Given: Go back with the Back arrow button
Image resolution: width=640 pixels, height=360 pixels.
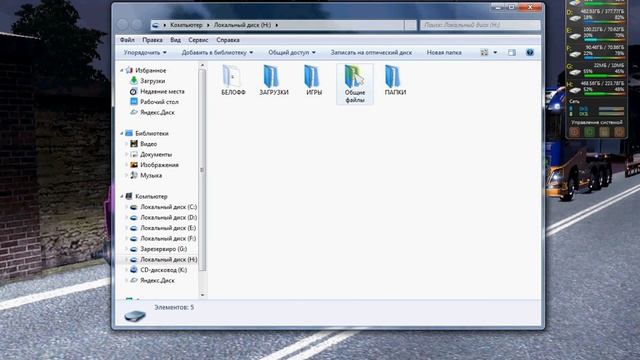Looking at the screenshot, I should pos(123,24).
